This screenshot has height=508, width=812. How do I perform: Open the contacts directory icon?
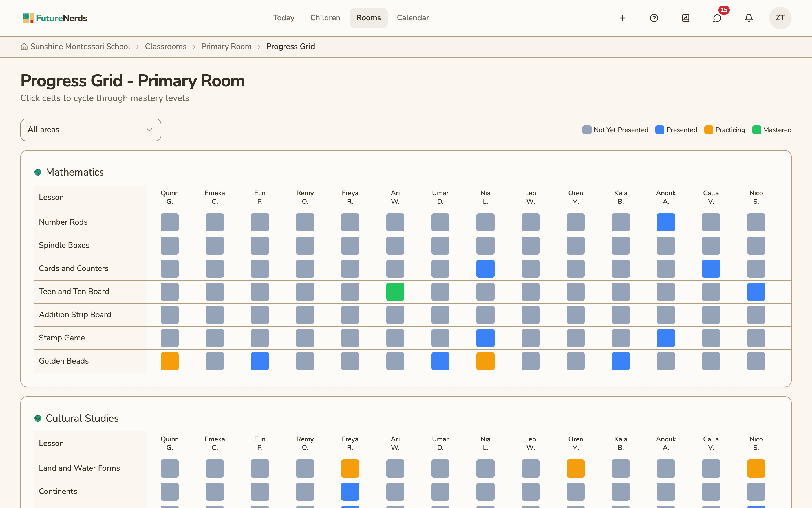(685, 18)
